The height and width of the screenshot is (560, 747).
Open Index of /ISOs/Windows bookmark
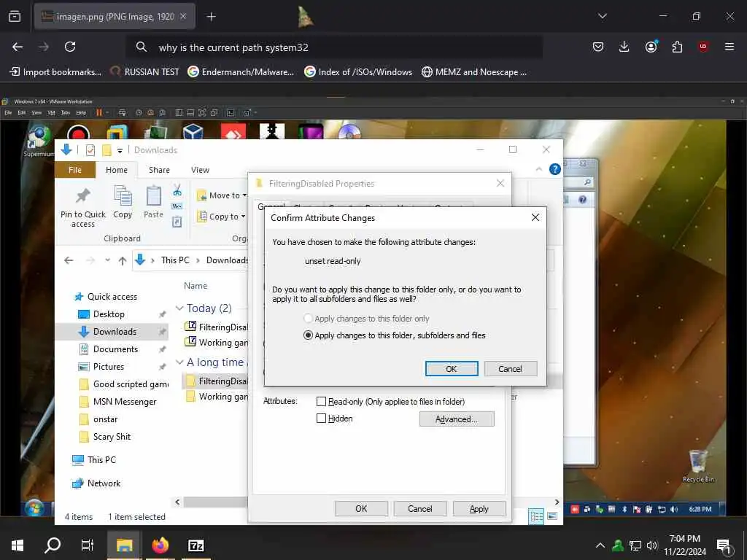pos(358,72)
